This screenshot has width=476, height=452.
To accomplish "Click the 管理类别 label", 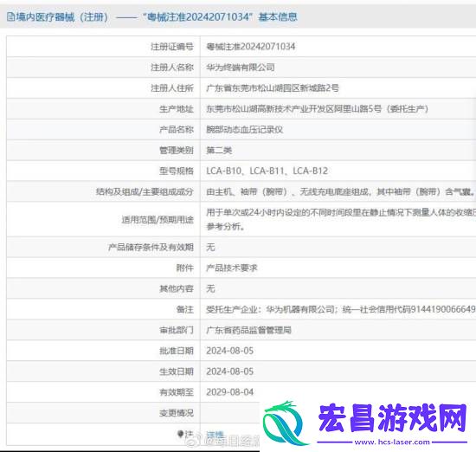I will pos(177,150).
